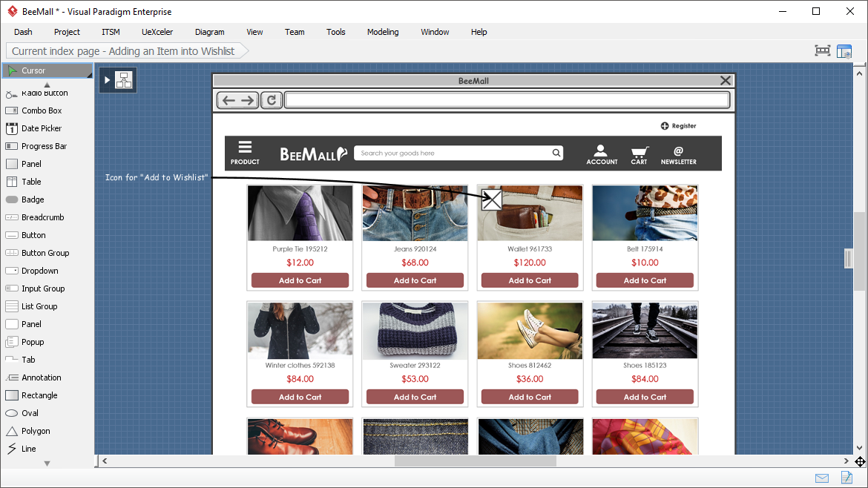Open the ITSM menu
868x488 pixels.
click(x=111, y=32)
